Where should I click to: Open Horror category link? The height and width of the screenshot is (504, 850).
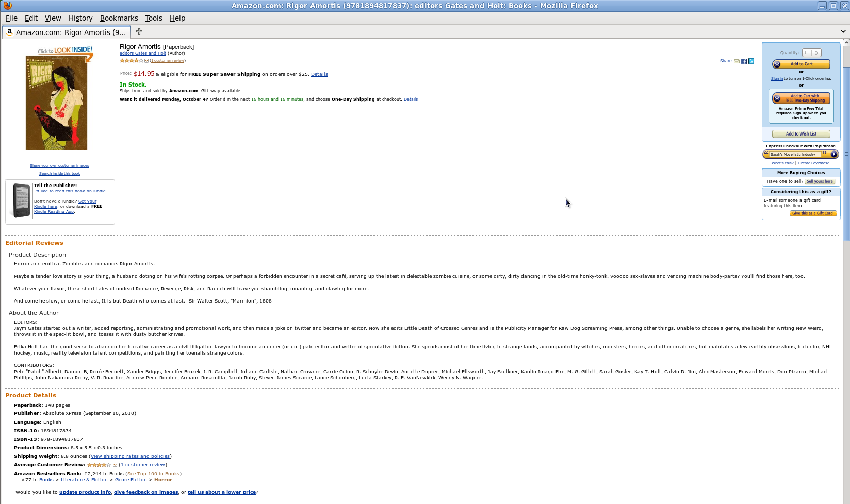click(x=163, y=480)
